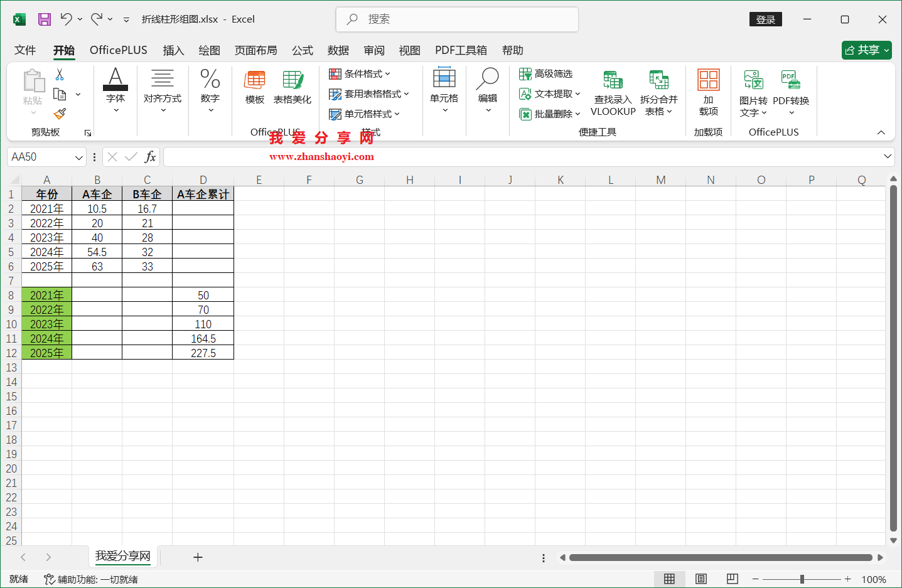This screenshot has width=902, height=588.
Task: Click the 共享 share button
Action: click(867, 50)
